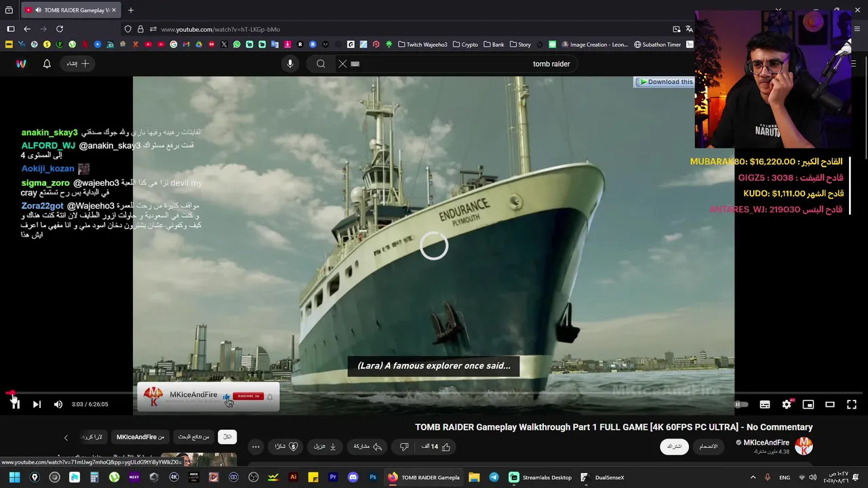Open Twitch Wajeeho3 bookmark folder
Image resolution: width=868 pixels, height=488 pixels.
422,45
